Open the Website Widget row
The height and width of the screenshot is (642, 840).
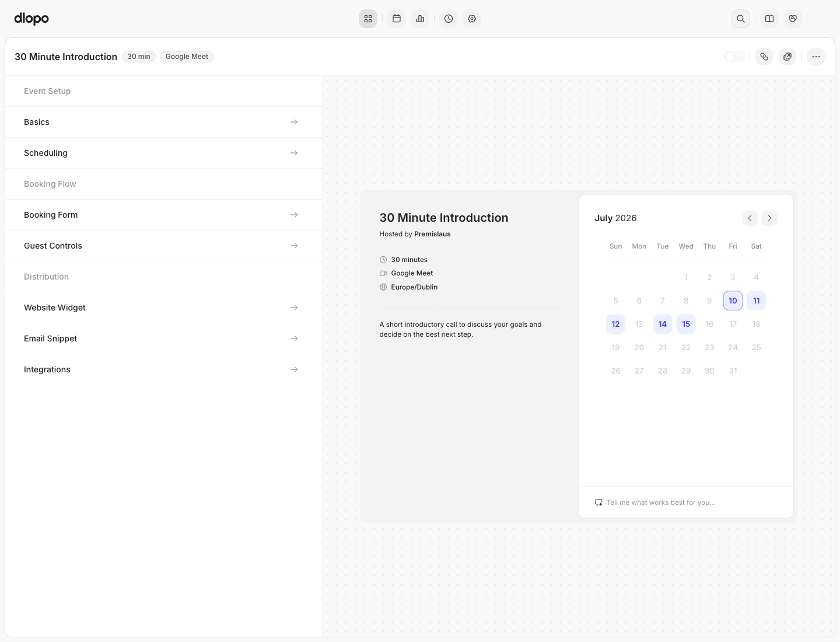click(x=163, y=308)
